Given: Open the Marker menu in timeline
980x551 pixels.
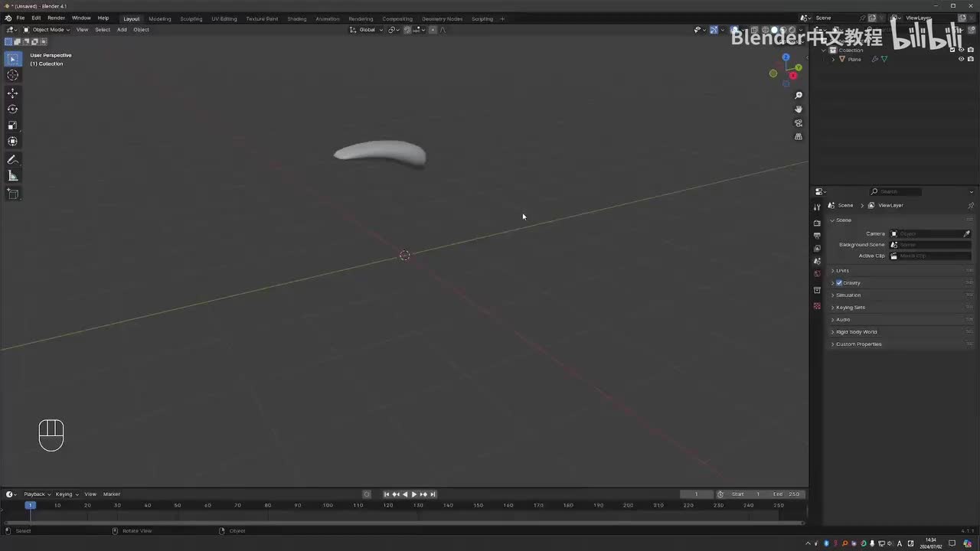Looking at the screenshot, I should [x=112, y=494].
